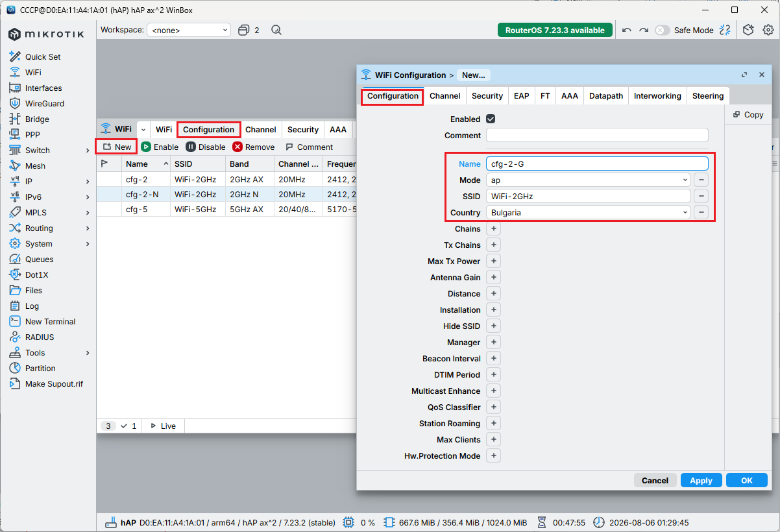Expand the Max Clients field
Image resolution: width=780 pixels, height=532 pixels.
click(x=493, y=439)
